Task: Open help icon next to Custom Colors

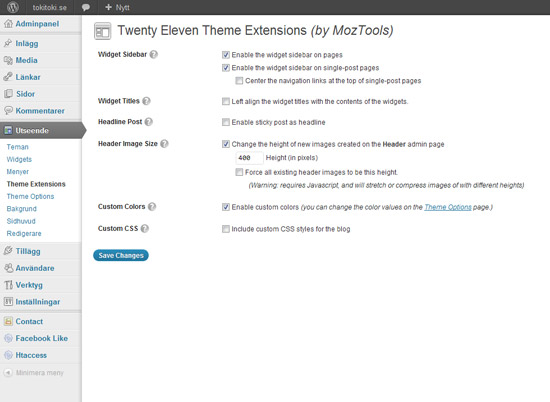Action: [x=152, y=207]
